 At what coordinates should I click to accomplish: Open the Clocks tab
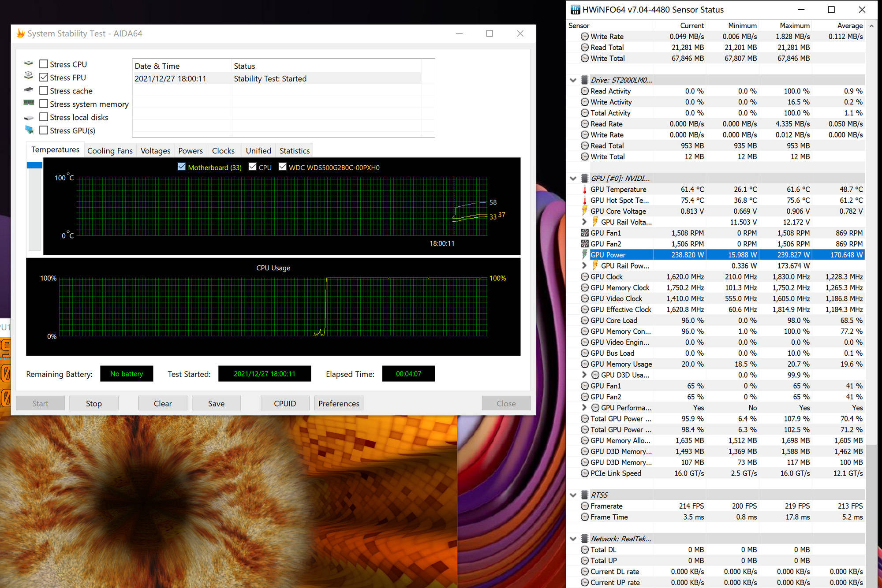[223, 151]
